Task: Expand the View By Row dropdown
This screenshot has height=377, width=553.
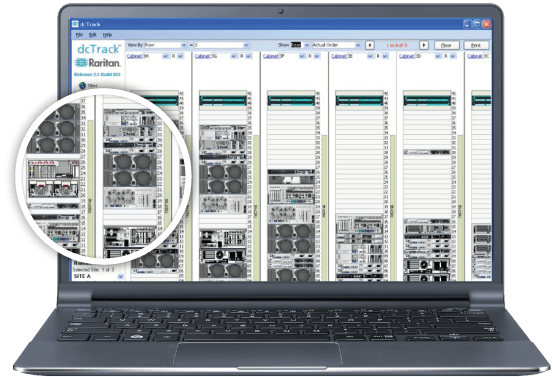Action: (184, 45)
